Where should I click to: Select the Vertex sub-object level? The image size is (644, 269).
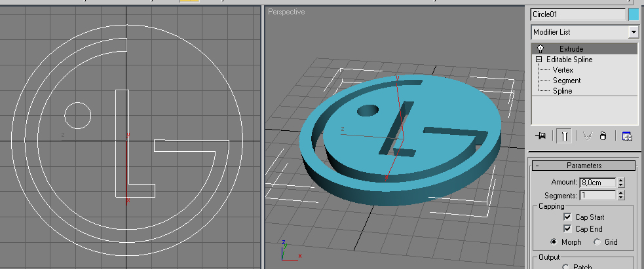click(563, 70)
